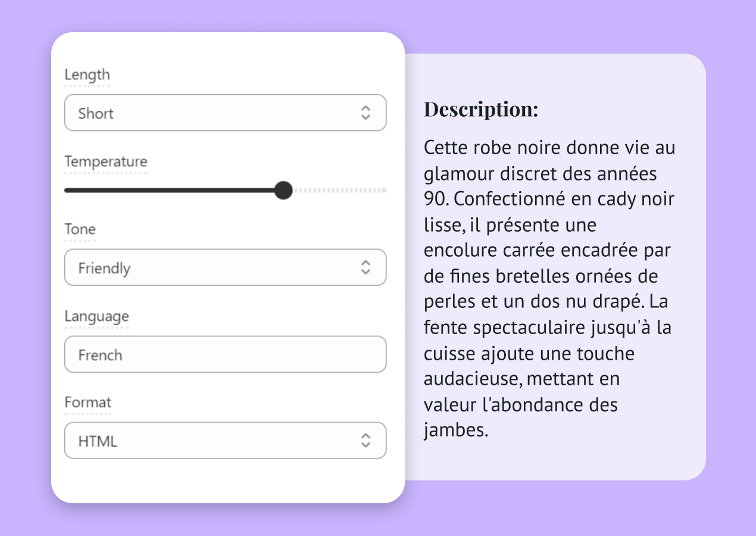Click the word HTML in Format box

pos(98,441)
